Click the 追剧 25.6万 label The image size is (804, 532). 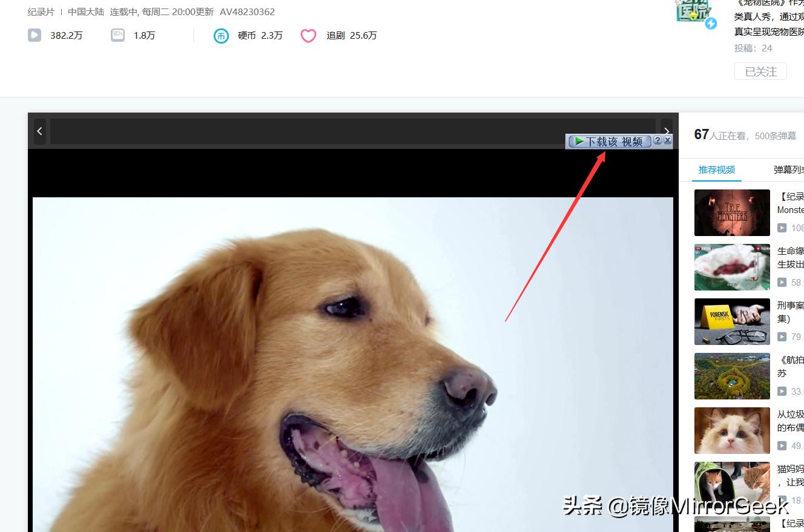352,36
